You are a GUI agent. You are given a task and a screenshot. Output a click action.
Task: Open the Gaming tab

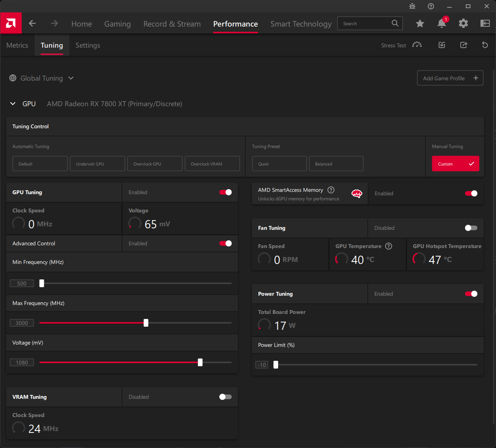117,24
